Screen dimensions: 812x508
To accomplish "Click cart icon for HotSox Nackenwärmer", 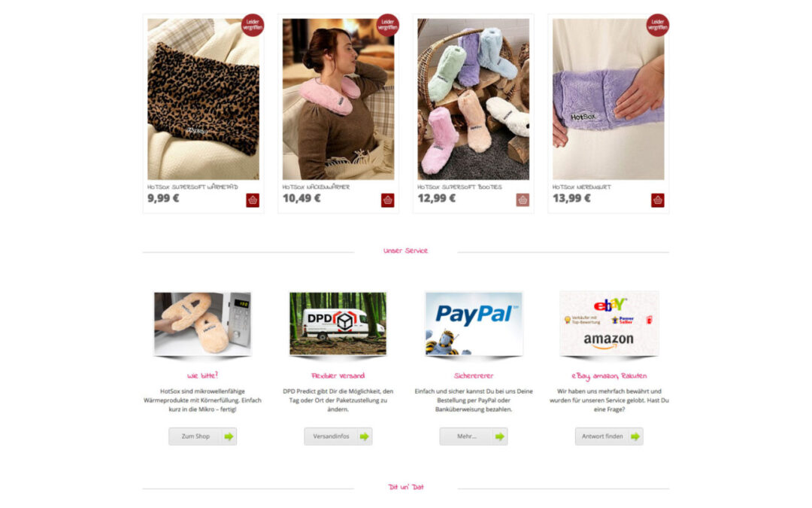I will [387, 200].
